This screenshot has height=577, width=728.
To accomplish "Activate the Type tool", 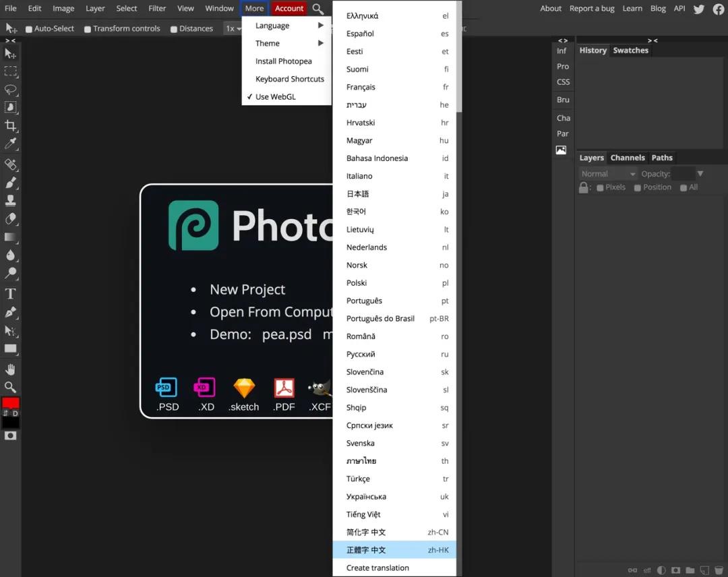I will tap(11, 294).
